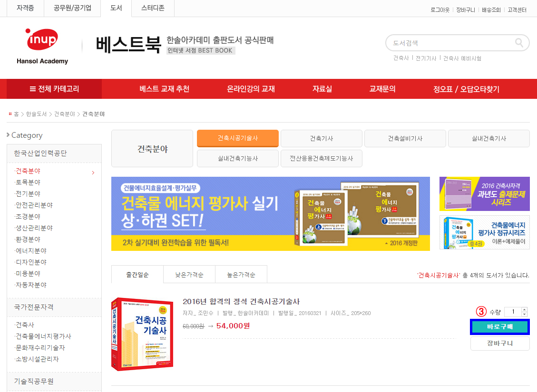Decrease quantity with the down stepper arrow

524,314
